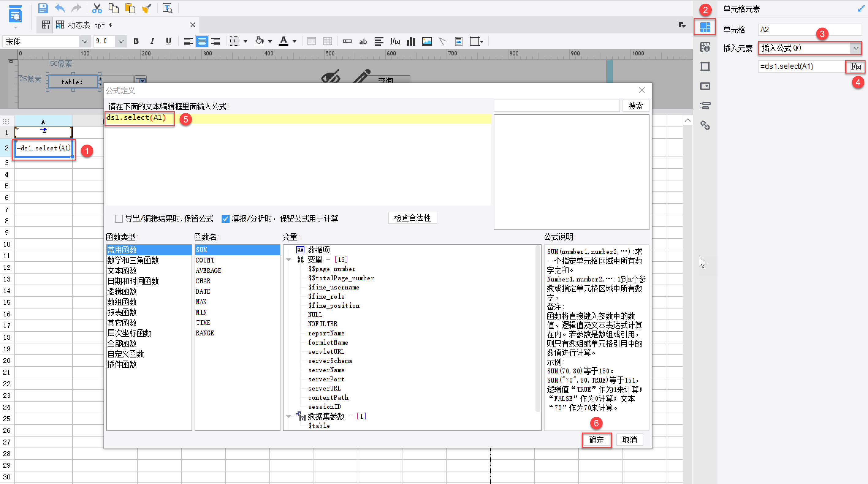Select 文本函数 in function type list
This screenshot has width=868, height=484.
pos(122,270)
